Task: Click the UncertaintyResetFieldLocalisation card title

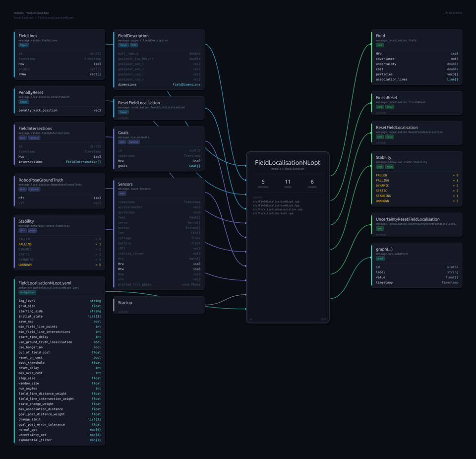Action: point(408,219)
